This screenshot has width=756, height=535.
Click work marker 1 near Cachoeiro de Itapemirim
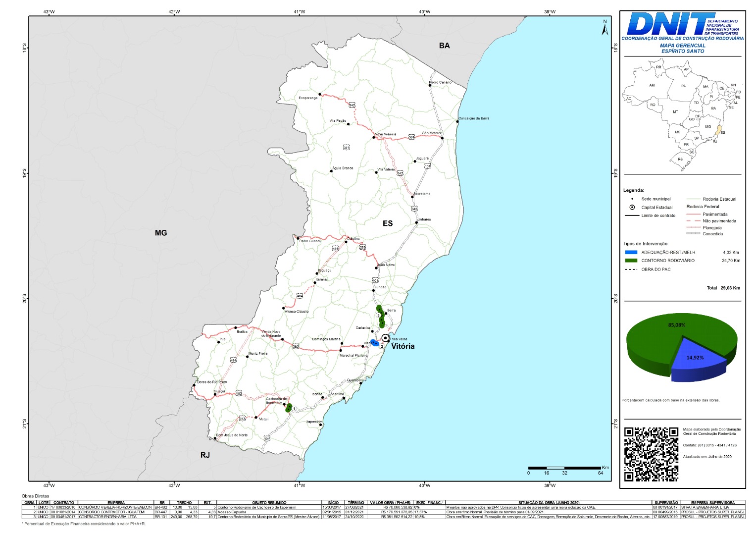(294, 409)
